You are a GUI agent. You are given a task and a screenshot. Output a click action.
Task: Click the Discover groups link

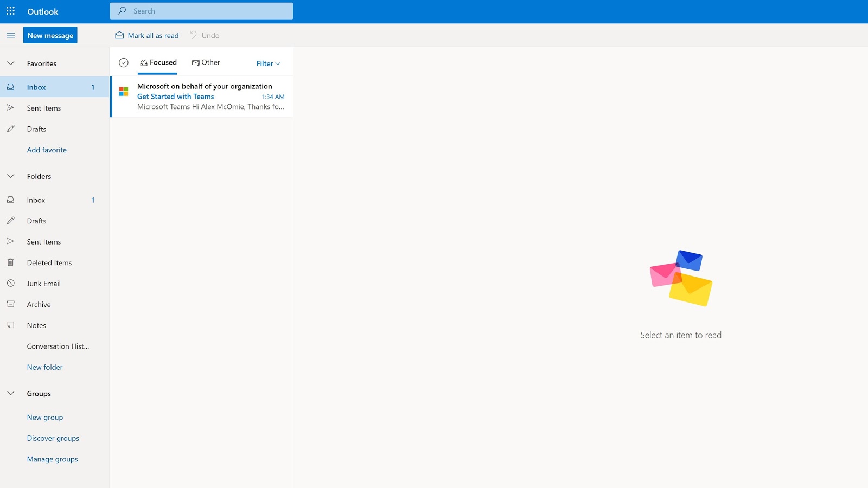coord(53,438)
